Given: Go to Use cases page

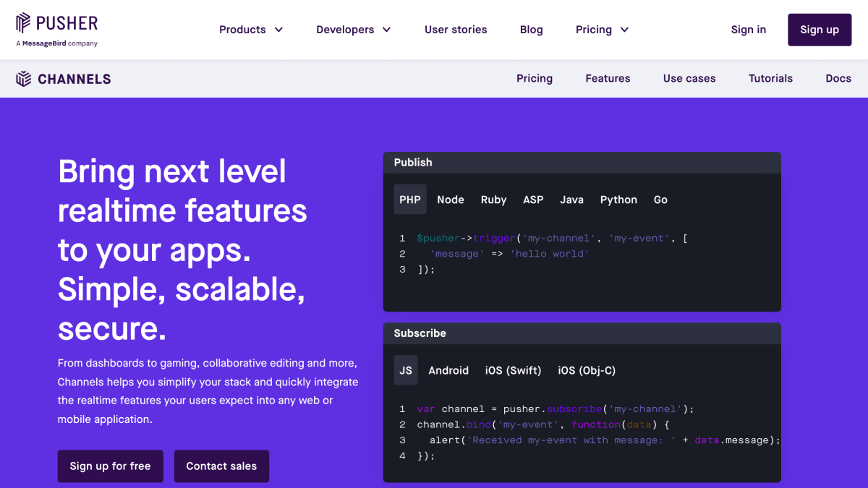Looking at the screenshot, I should pyautogui.click(x=689, y=78).
